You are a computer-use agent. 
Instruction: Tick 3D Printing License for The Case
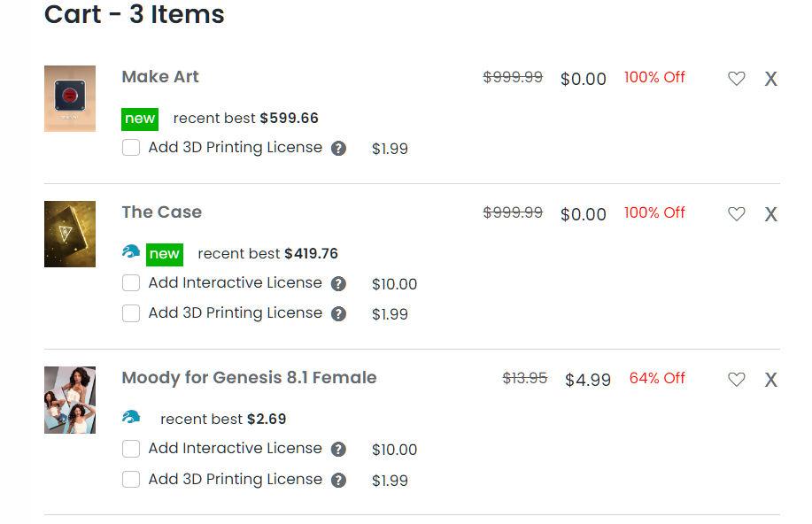click(131, 313)
